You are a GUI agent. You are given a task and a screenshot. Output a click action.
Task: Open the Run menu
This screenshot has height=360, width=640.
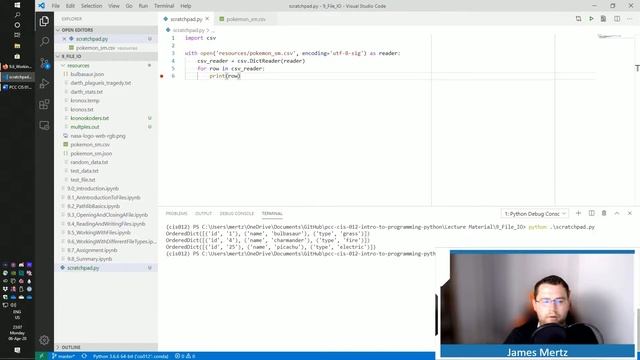[143, 6]
